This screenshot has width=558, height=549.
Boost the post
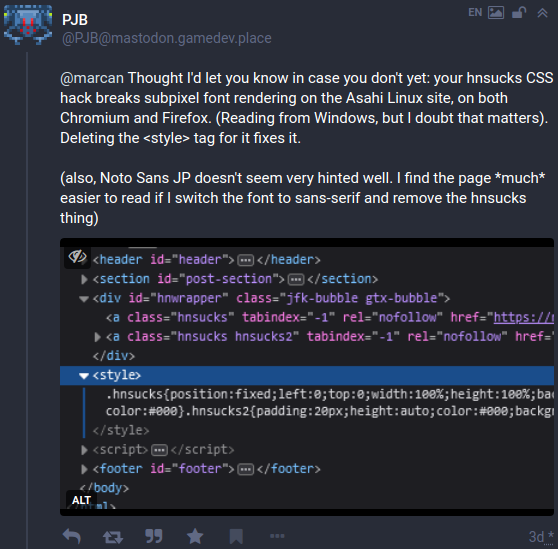[x=113, y=536]
